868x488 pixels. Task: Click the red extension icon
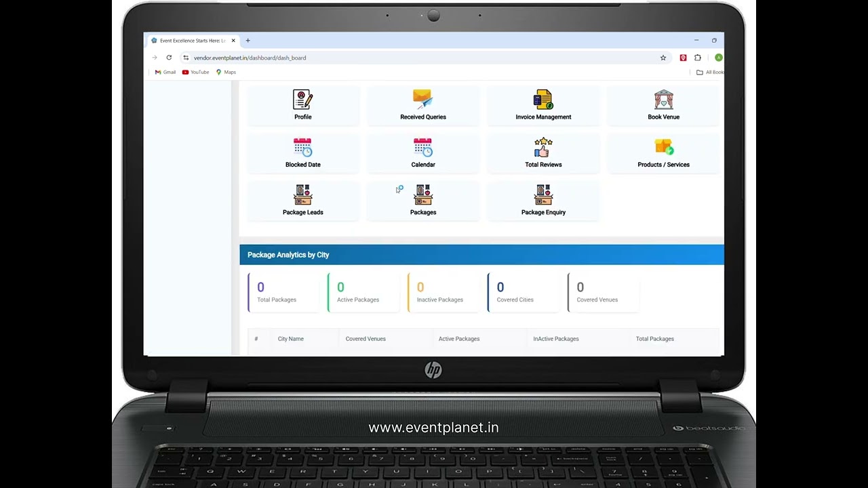pos(683,58)
